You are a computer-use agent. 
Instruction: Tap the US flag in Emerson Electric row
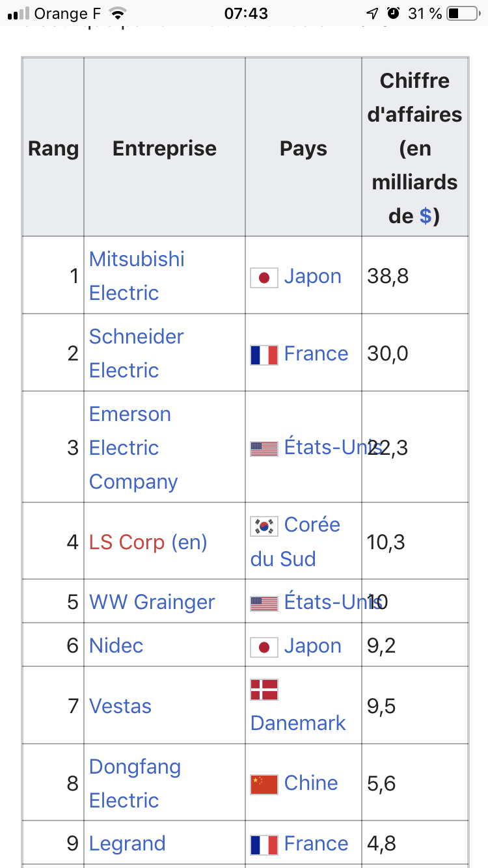click(264, 448)
